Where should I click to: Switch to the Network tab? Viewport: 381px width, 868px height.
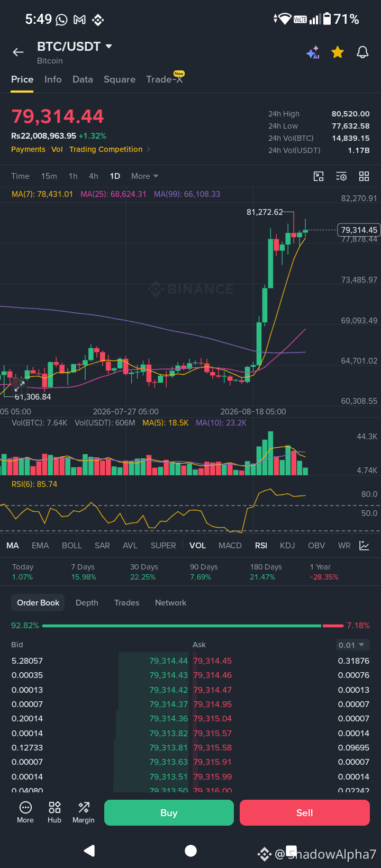171,603
